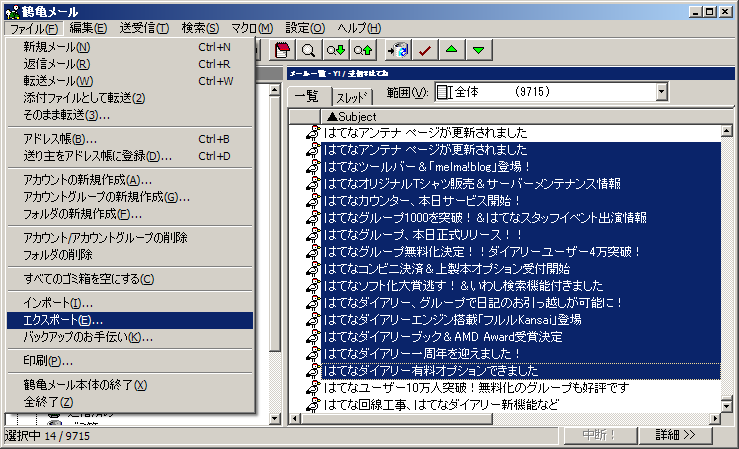Select はてなダイアリーブック＆AMD Award受賞決定 mail
739x449 pixels.
pos(521,337)
